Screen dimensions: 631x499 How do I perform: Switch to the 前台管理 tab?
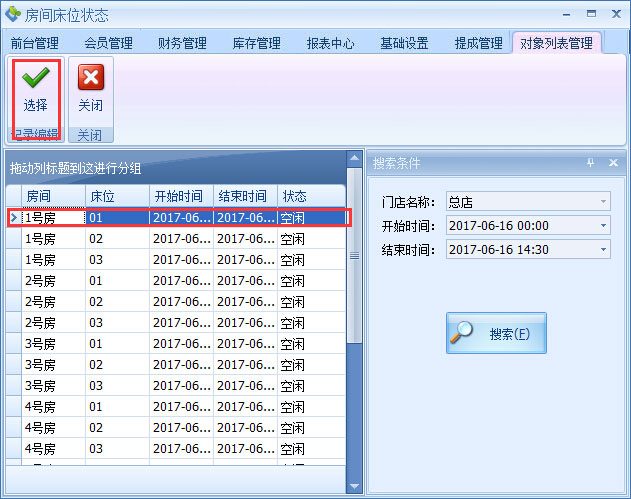[35, 44]
